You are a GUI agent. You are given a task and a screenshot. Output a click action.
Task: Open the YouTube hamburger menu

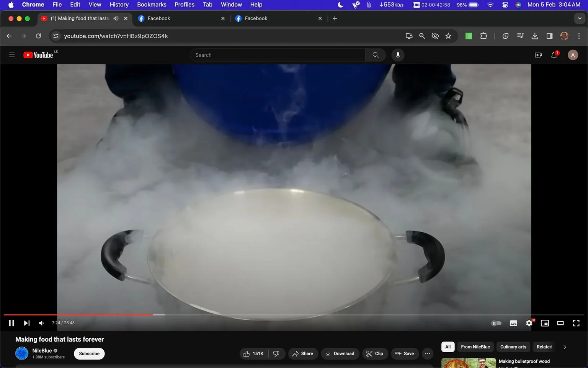[11, 55]
